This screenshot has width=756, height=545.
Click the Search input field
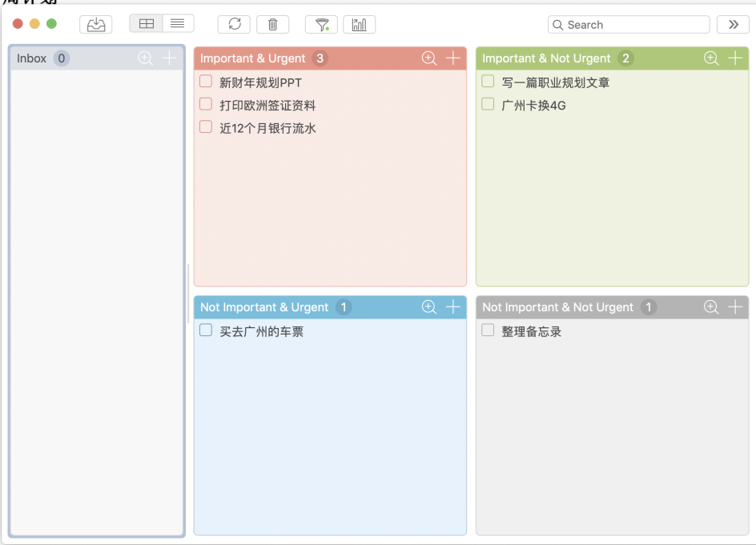point(636,25)
